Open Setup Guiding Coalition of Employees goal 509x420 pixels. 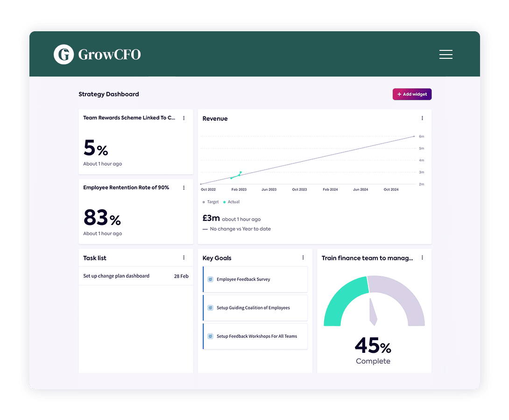(x=255, y=308)
